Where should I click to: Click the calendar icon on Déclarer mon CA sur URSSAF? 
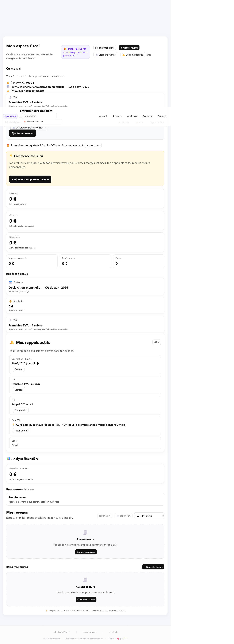14,128
